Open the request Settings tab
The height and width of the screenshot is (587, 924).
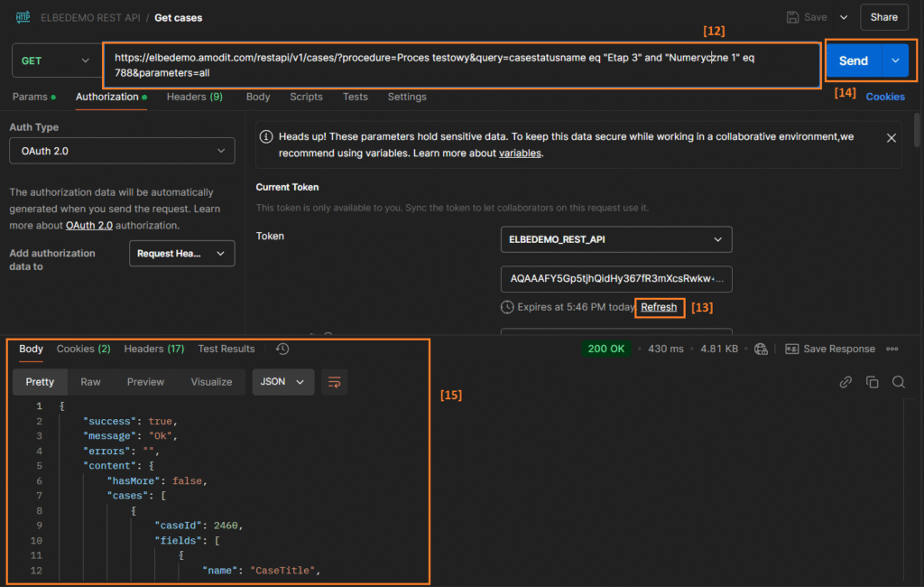point(407,97)
